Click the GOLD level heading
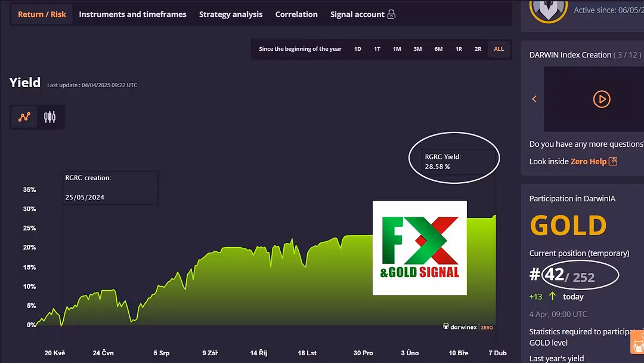The image size is (644, 363). coord(568,225)
